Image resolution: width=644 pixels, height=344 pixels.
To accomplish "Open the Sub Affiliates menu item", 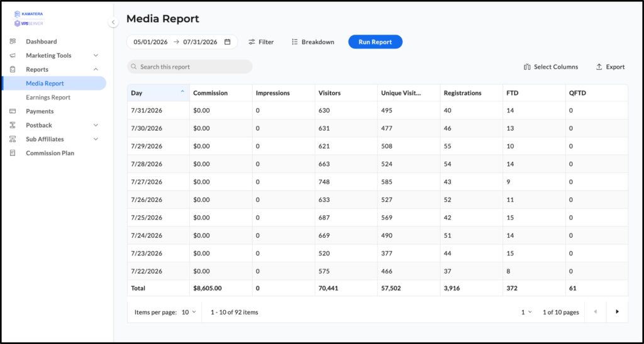I will (45, 139).
